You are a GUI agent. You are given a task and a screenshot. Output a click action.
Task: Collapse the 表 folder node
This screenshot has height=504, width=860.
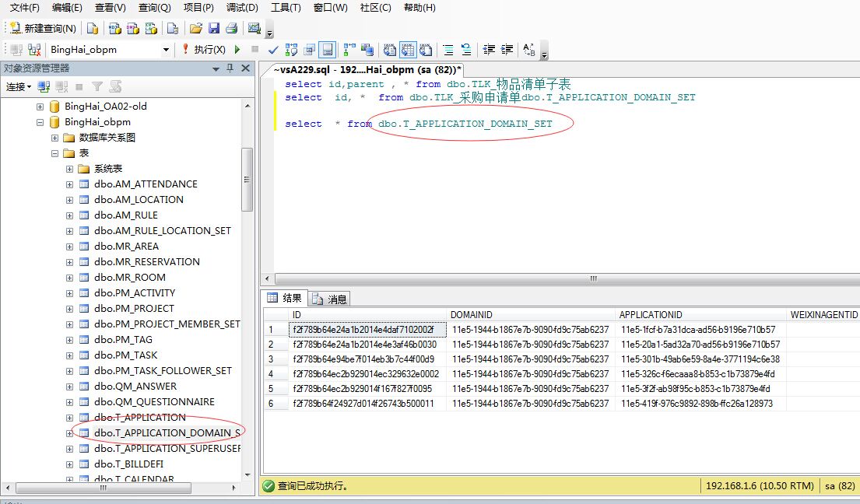pyautogui.click(x=54, y=153)
